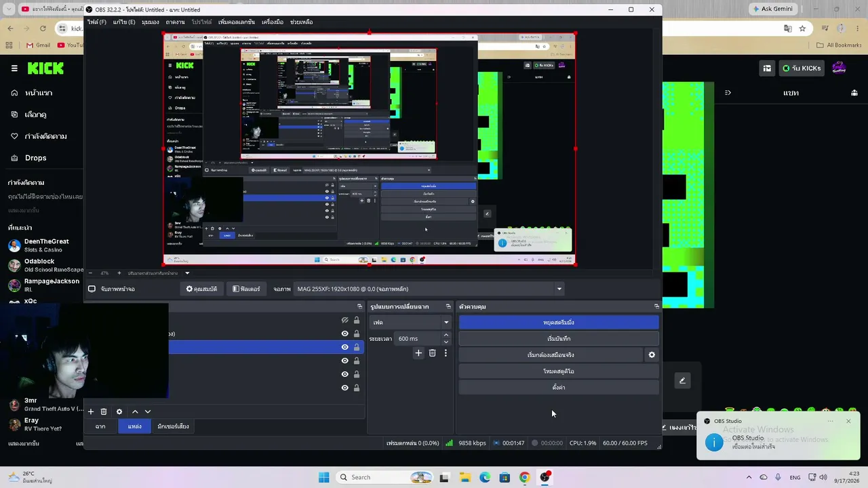The width and height of the screenshot is (868, 488).
Task: Open the preview scaling dropdown arrow
Action: [x=187, y=273]
